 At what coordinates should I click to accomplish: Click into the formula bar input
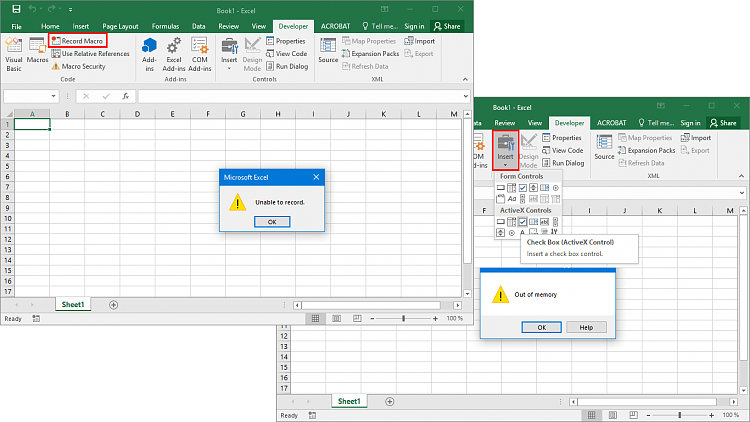(300, 96)
